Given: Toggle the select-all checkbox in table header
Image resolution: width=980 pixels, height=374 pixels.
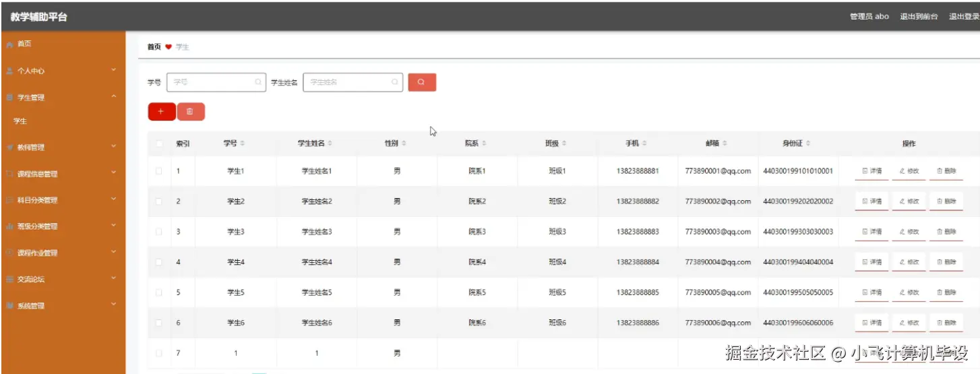Looking at the screenshot, I should pyautogui.click(x=159, y=144).
